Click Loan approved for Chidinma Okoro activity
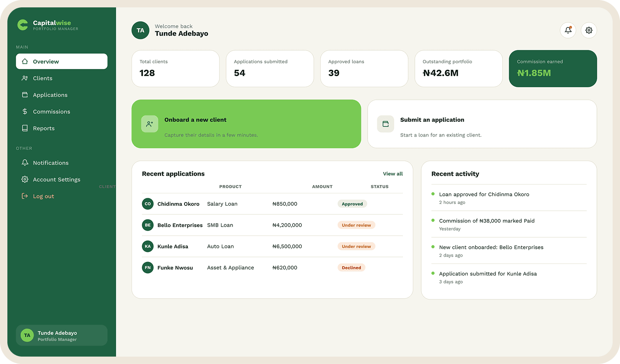Viewport: 620px width, 364px height. [x=509, y=198]
